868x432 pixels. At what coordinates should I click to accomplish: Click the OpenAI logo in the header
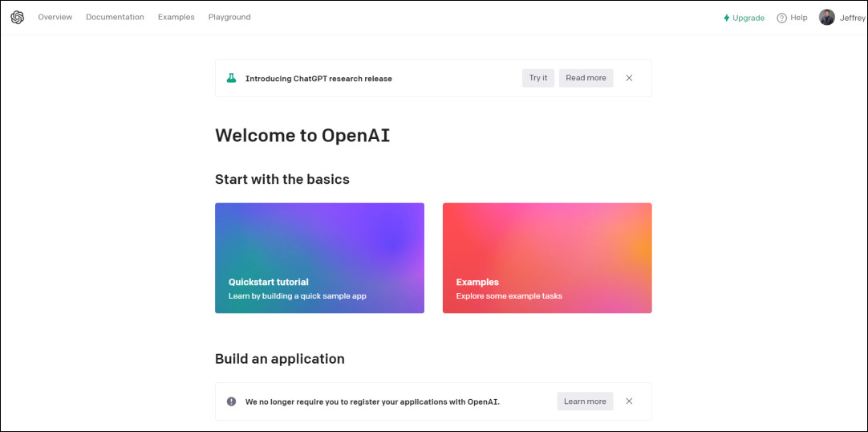pos(18,18)
